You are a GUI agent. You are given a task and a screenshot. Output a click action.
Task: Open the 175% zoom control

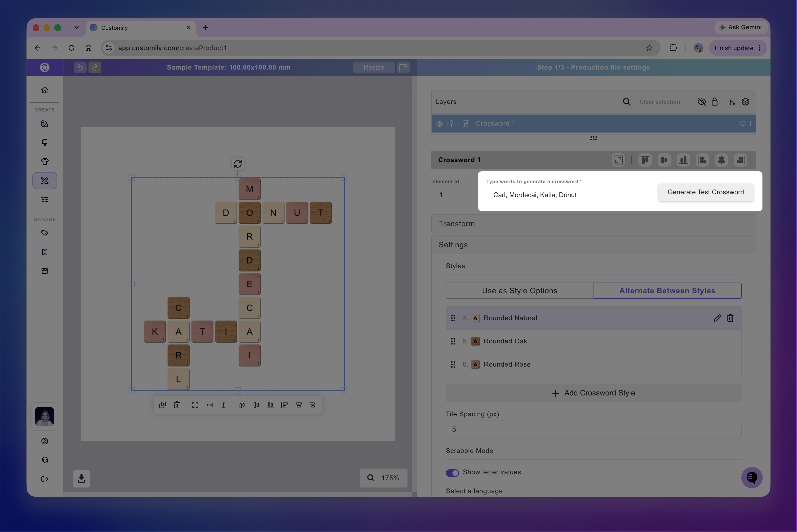coord(383,478)
